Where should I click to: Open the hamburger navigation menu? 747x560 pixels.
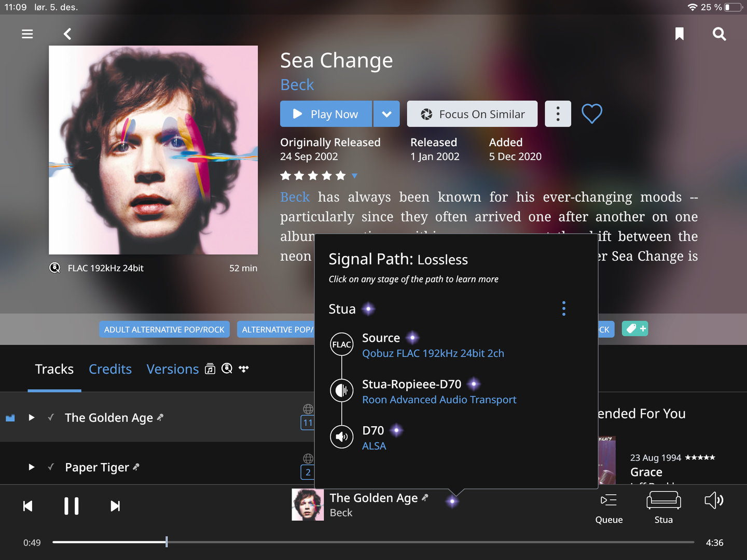pos(27,34)
